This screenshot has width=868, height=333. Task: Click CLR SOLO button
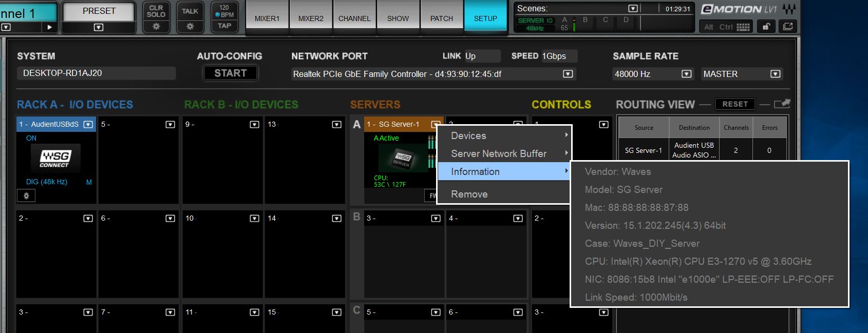point(156,11)
